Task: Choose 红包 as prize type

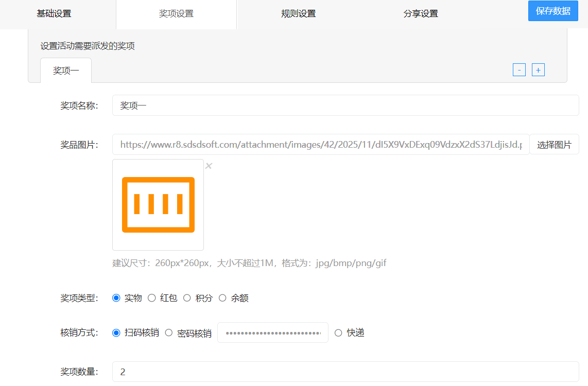Action: [x=152, y=298]
